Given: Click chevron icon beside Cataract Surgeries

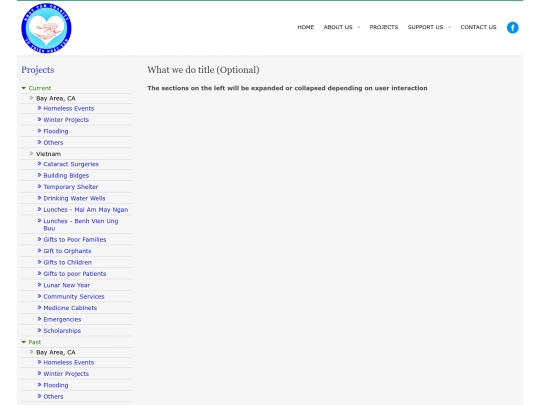Looking at the screenshot, I should (39, 164).
